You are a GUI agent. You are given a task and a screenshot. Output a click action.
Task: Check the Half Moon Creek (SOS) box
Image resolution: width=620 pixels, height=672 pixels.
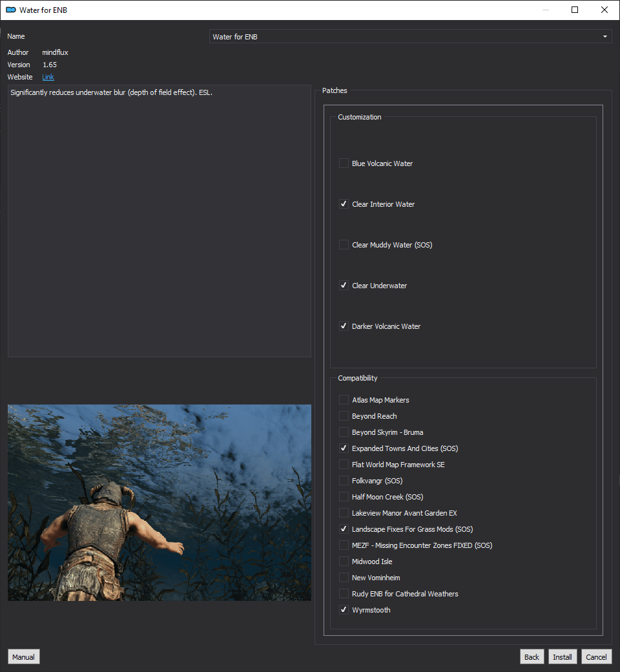tap(344, 497)
